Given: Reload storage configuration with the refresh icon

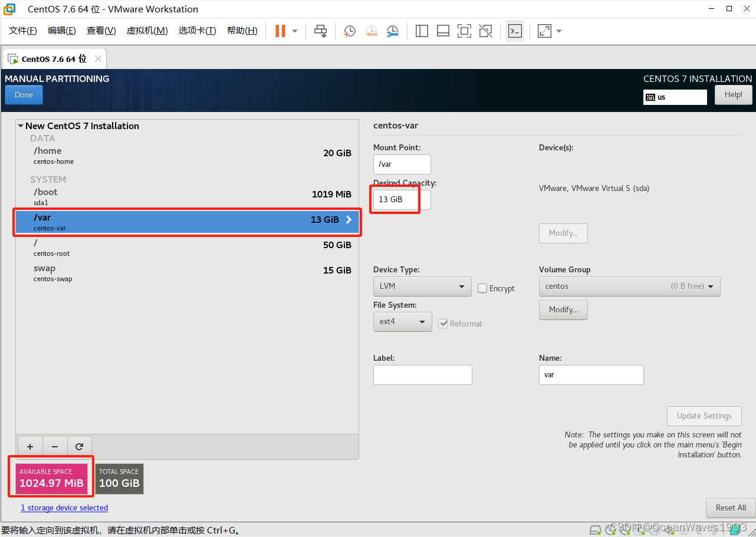Looking at the screenshot, I should pos(80,447).
